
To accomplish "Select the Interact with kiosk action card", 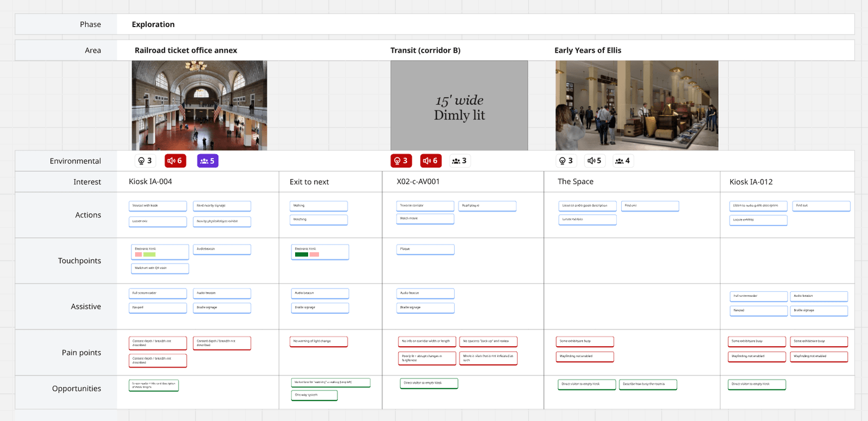I will [x=158, y=206].
